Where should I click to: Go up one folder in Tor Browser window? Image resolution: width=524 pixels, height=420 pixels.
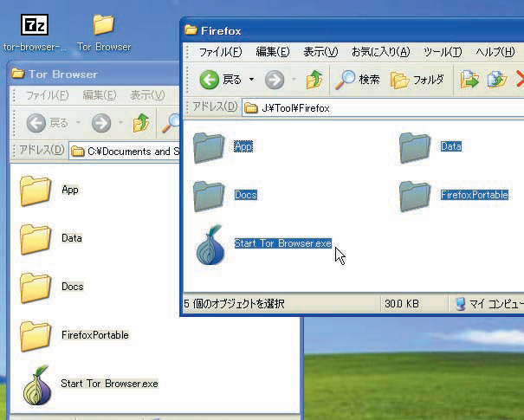(x=141, y=123)
